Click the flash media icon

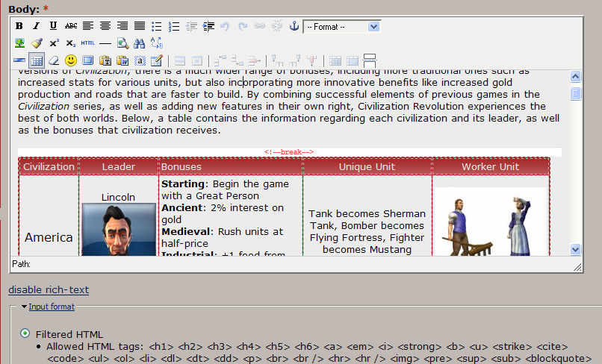(x=88, y=60)
